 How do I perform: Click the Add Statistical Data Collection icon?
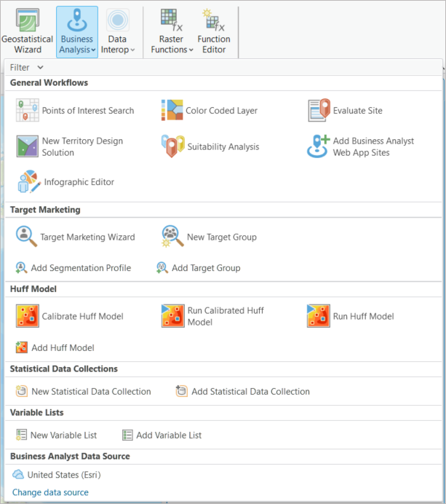point(181,391)
